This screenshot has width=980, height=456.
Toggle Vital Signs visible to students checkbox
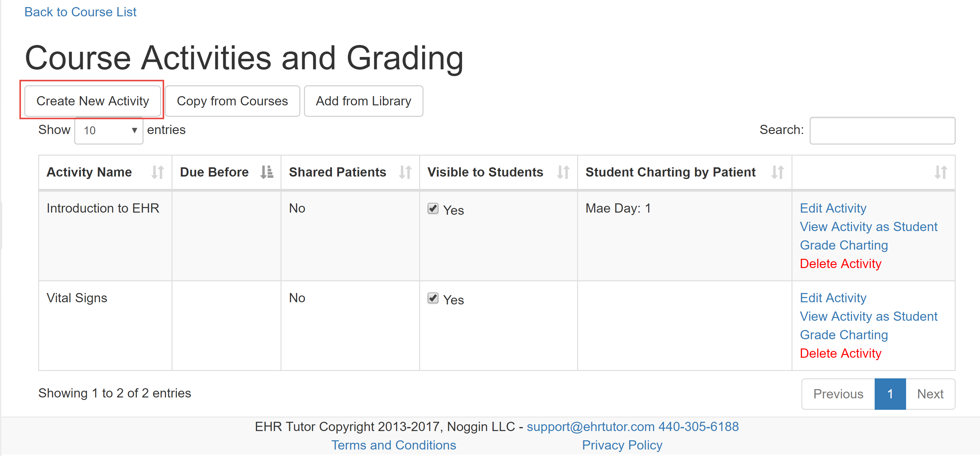433,298
